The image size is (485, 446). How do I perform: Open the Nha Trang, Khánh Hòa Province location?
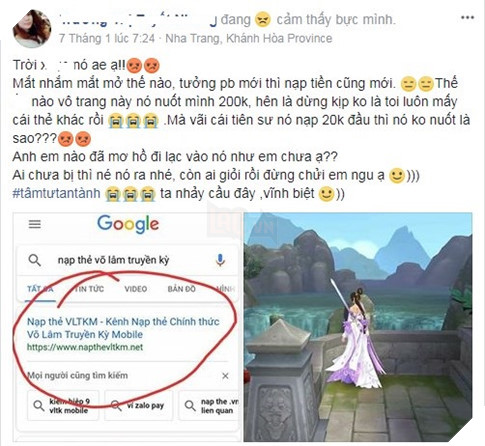249,38
